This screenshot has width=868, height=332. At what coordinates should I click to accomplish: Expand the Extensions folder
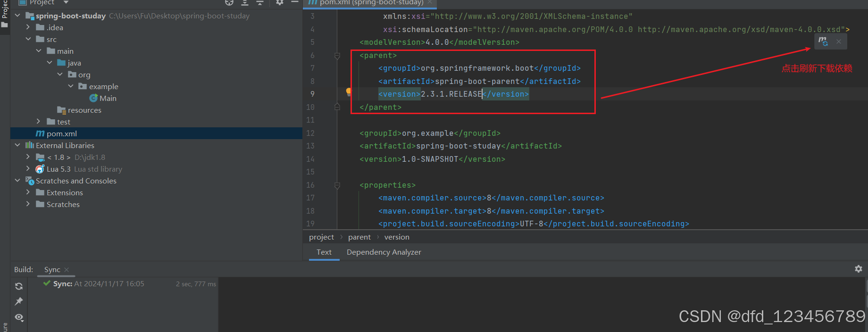coord(28,192)
